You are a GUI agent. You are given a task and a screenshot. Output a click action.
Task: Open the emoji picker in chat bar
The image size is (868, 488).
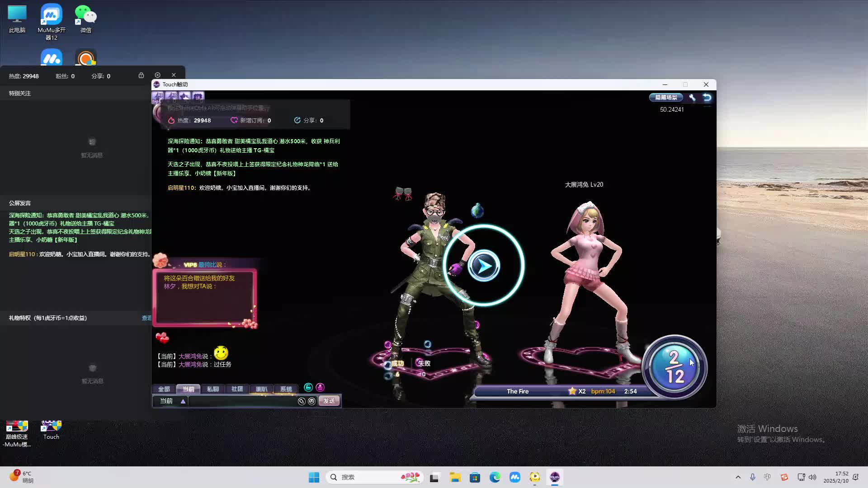[311, 401]
